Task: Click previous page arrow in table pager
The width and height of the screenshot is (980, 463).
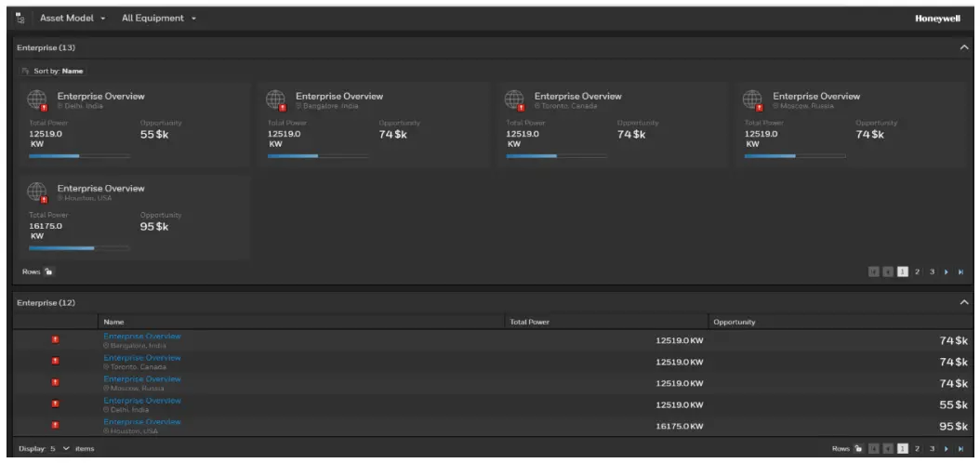Action: (888, 449)
